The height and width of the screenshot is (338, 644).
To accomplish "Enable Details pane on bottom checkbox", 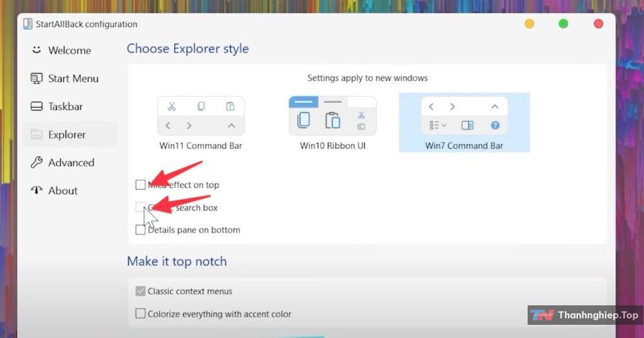I will 140,230.
